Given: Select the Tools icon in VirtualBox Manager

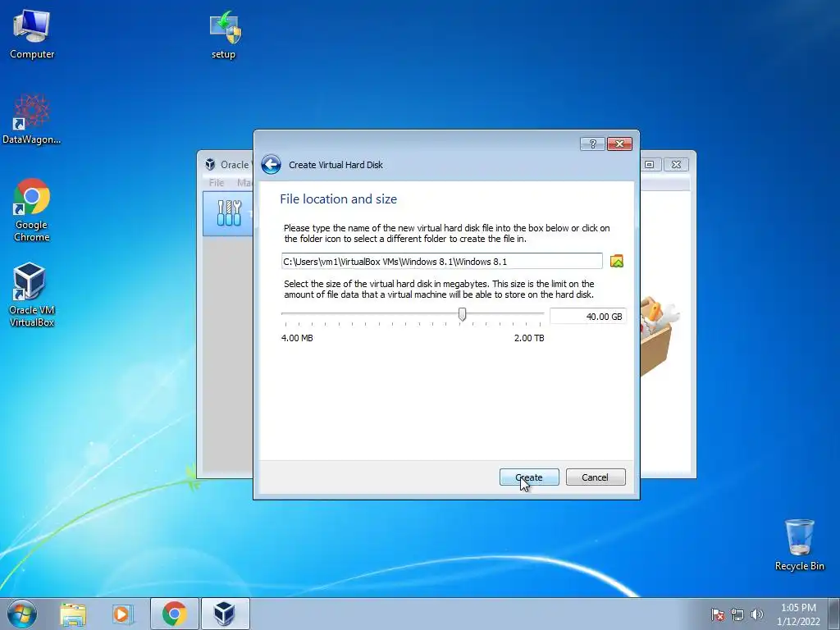Looking at the screenshot, I should tap(230, 213).
